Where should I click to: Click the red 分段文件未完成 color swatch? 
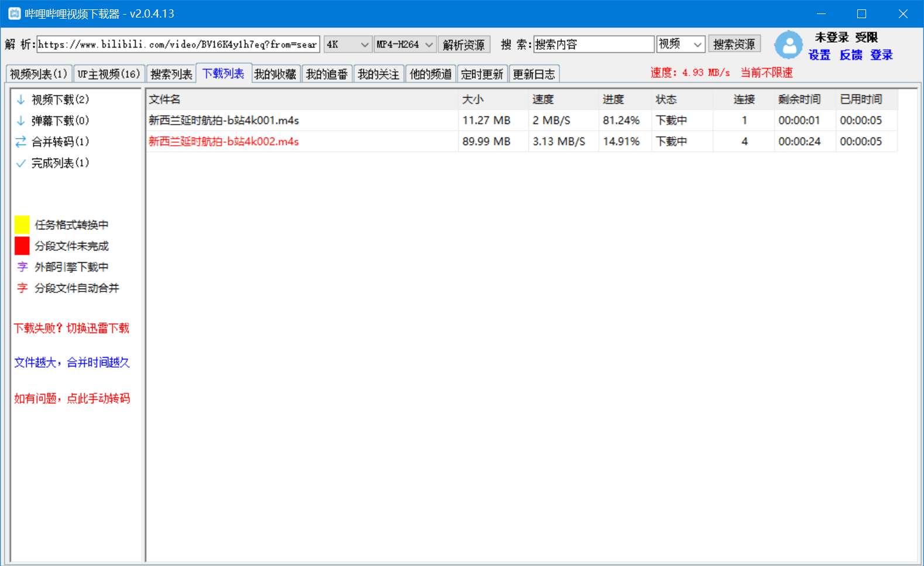tap(22, 246)
